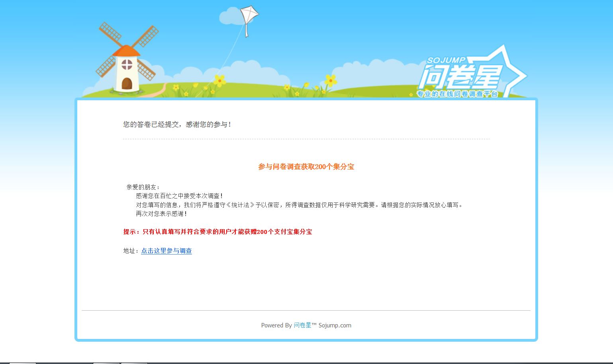Click the Powered By text in footer
The width and height of the screenshot is (613, 364).
point(276,325)
